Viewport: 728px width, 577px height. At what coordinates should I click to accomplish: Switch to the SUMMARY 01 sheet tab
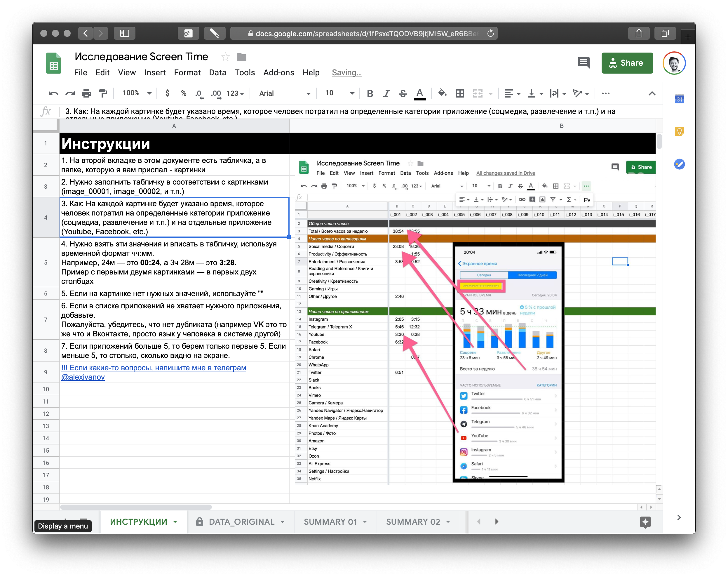pyautogui.click(x=335, y=522)
